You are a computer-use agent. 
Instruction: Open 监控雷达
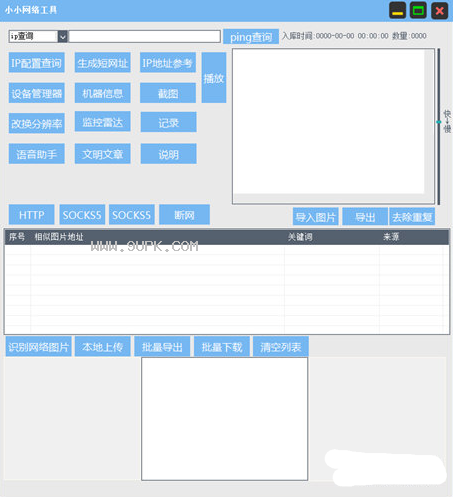click(102, 122)
